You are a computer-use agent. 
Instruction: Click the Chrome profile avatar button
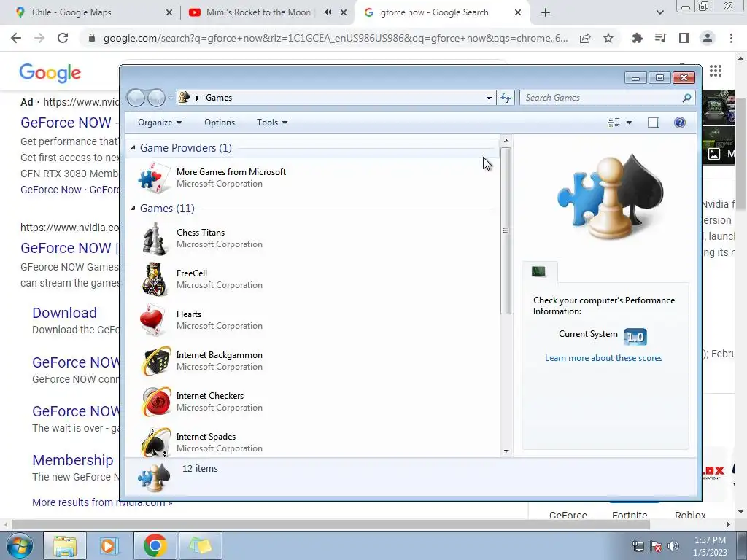tap(708, 38)
